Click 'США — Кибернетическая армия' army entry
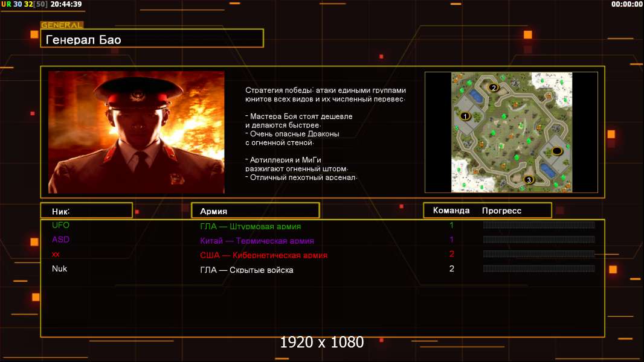 (263, 255)
